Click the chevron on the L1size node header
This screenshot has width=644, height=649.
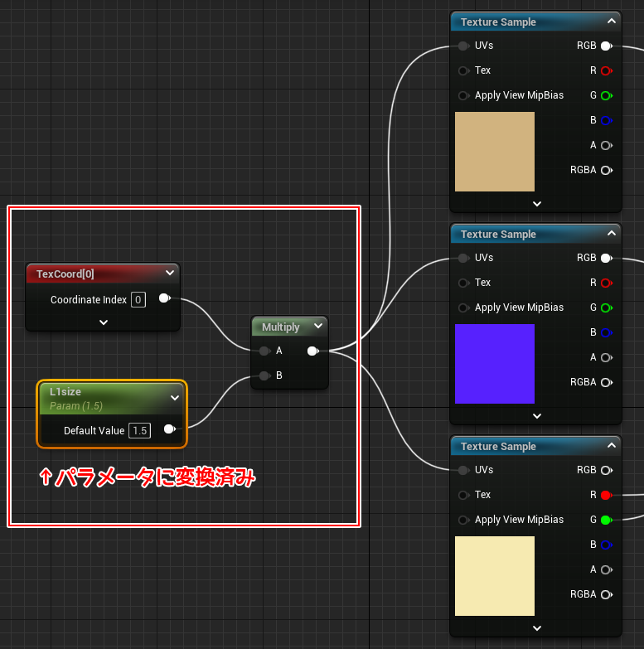pyautogui.click(x=175, y=398)
